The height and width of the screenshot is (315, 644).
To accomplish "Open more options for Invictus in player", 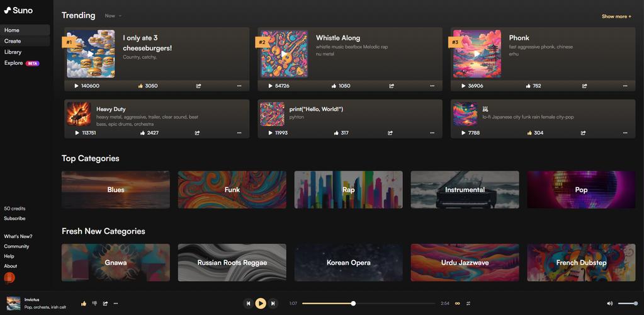I will coord(116,304).
